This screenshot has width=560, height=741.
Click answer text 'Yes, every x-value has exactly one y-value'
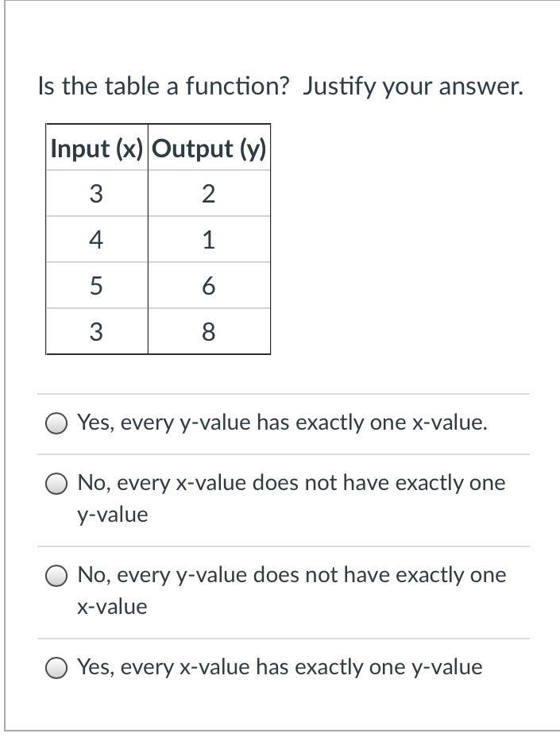(280, 667)
